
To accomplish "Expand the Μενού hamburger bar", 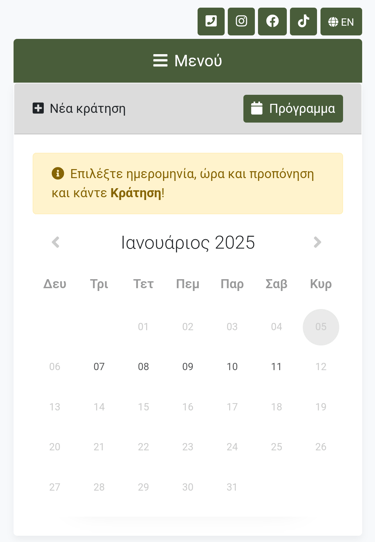I will 188,60.
